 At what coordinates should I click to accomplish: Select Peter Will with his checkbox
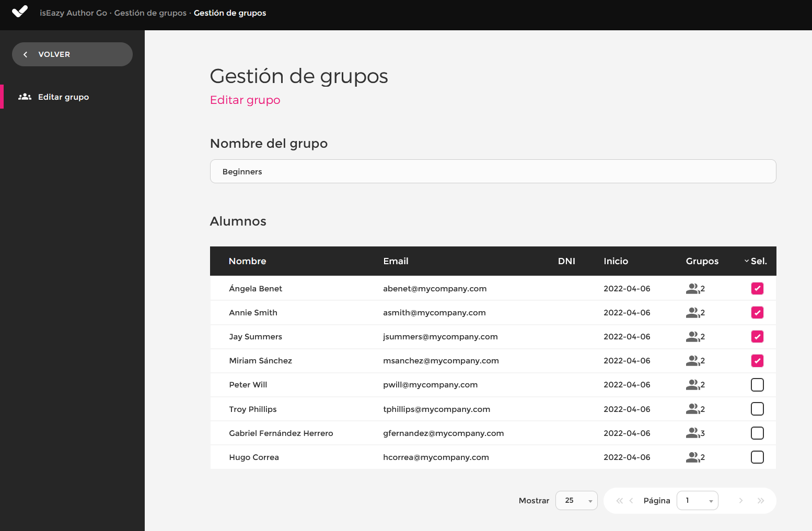click(x=757, y=385)
